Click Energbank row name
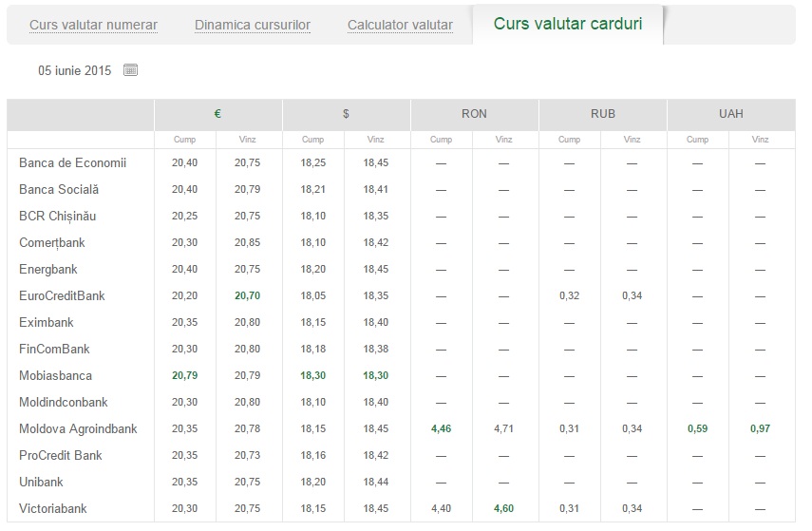This screenshot has height=531, width=812. 48,270
